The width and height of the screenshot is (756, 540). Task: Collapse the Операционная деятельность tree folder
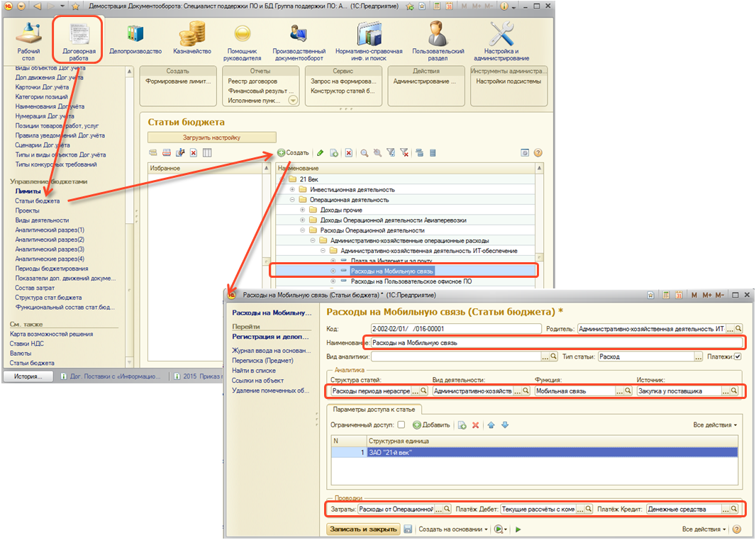[292, 200]
